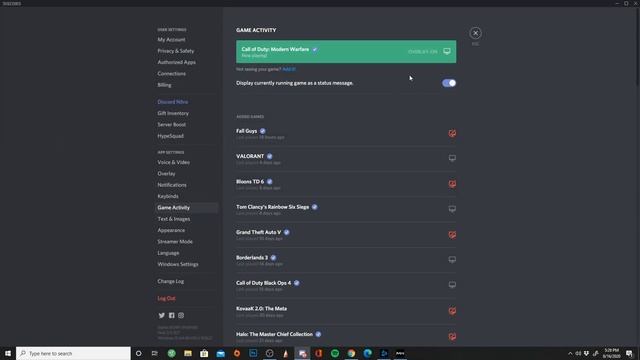The image size is (640, 360).
Task: Click the Fall Guys game name
Action: 247,131
